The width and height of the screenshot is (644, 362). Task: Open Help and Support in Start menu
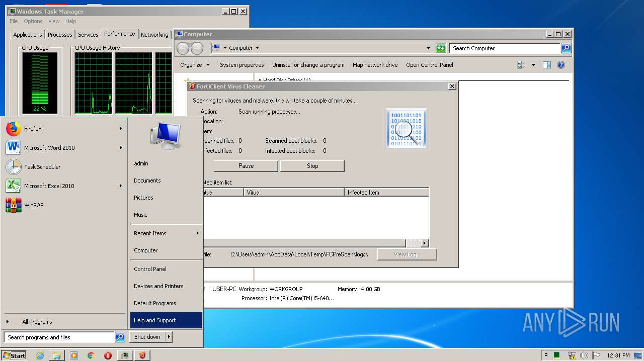(166, 320)
